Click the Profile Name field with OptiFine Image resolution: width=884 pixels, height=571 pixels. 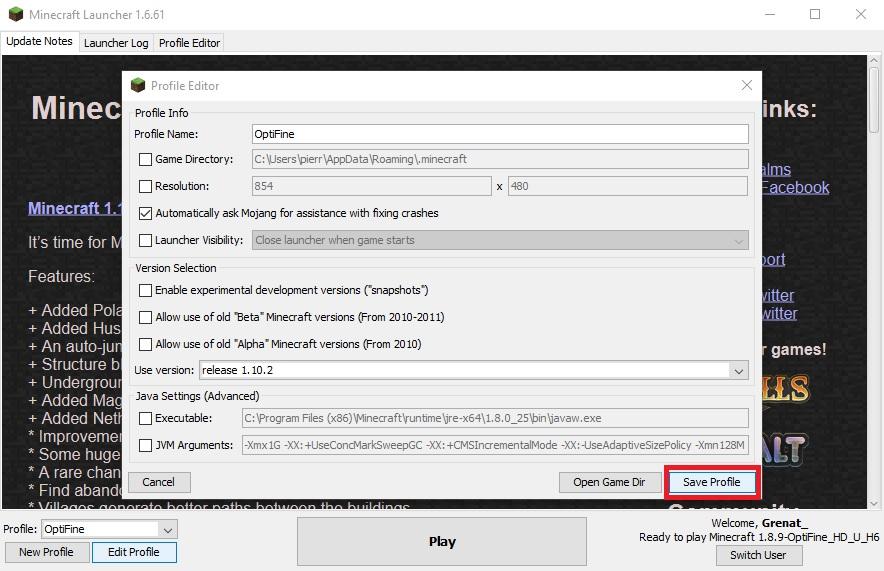pos(500,134)
